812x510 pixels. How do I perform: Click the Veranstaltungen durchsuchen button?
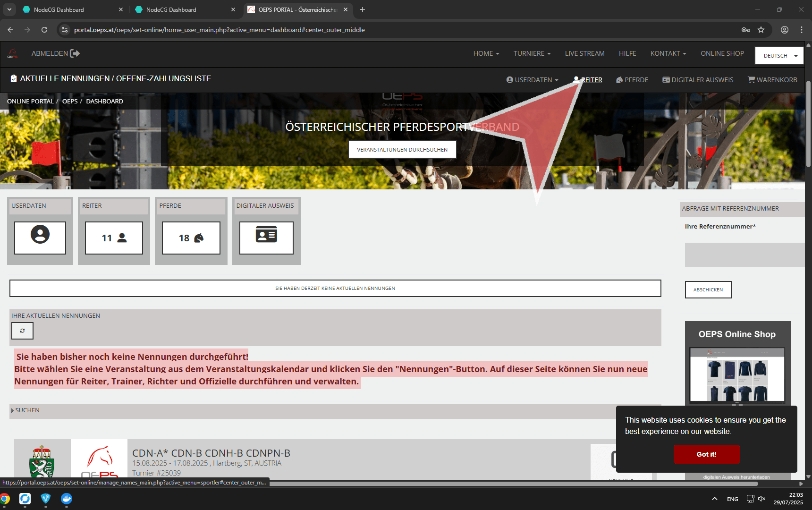(x=402, y=150)
